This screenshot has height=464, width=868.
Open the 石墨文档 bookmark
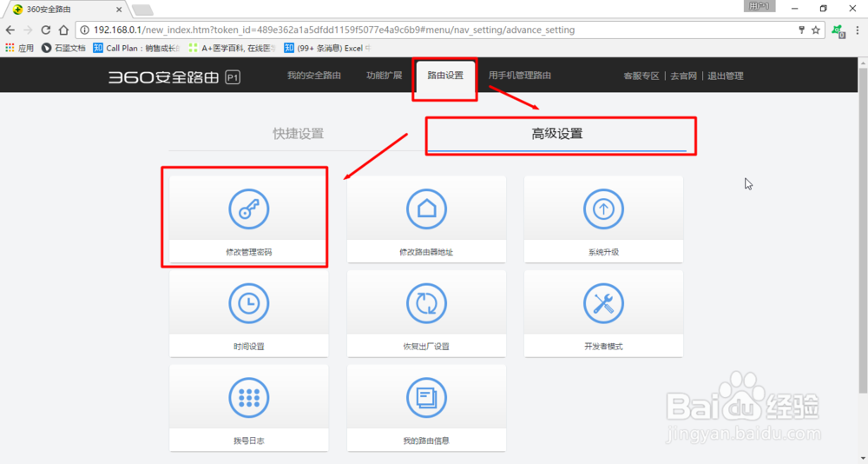click(x=63, y=49)
